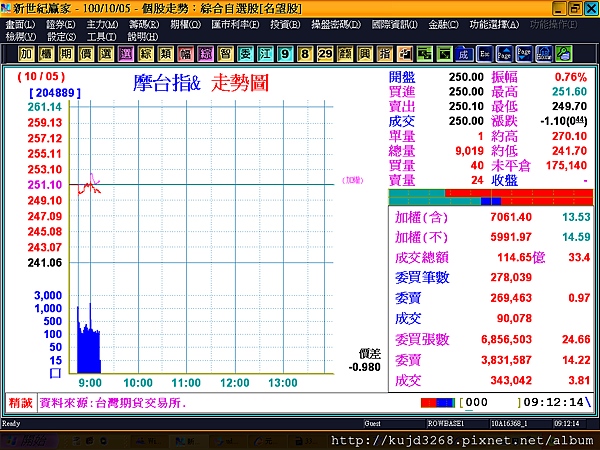The height and width of the screenshot is (450, 600).
Task: Click the 29 toolbar icon
Action: (325, 54)
